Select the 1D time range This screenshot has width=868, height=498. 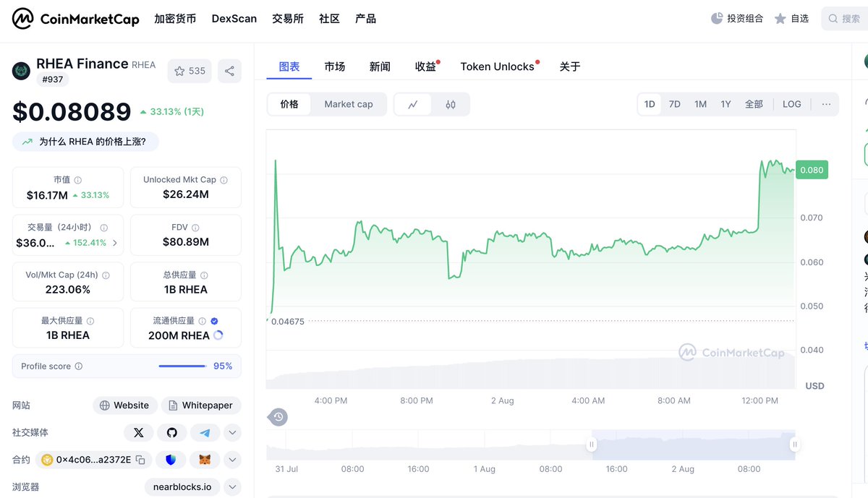pos(650,104)
